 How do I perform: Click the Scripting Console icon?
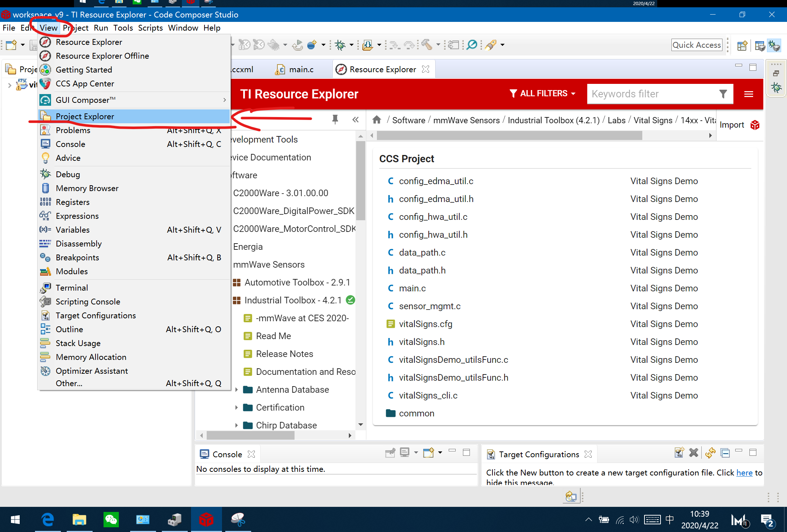[45, 302]
